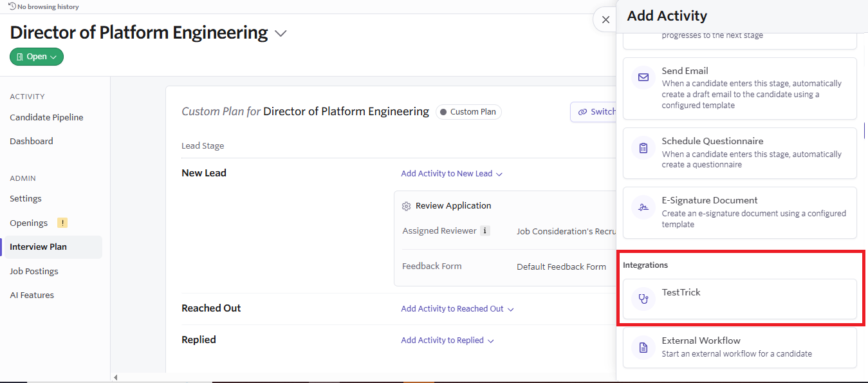Click the E-Signature Document signature icon
Viewport: 868px width, 383px height.
(x=643, y=207)
